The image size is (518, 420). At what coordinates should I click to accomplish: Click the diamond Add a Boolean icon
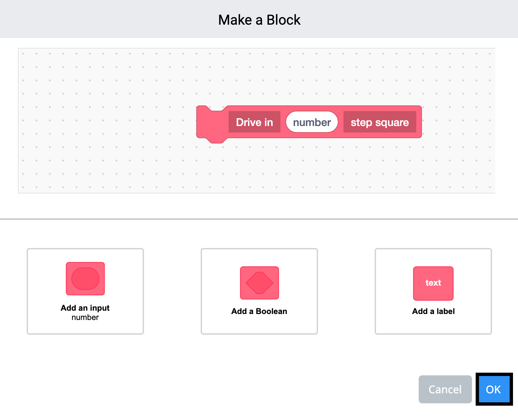click(x=259, y=283)
